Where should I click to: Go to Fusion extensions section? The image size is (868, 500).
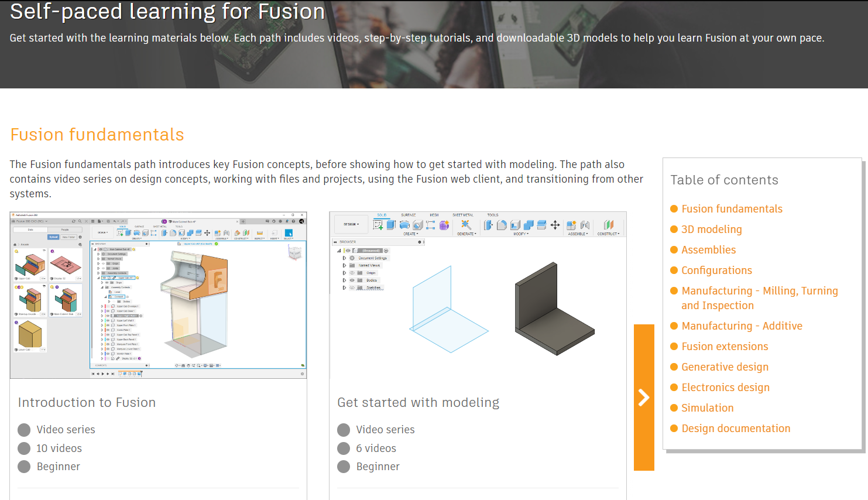(725, 347)
